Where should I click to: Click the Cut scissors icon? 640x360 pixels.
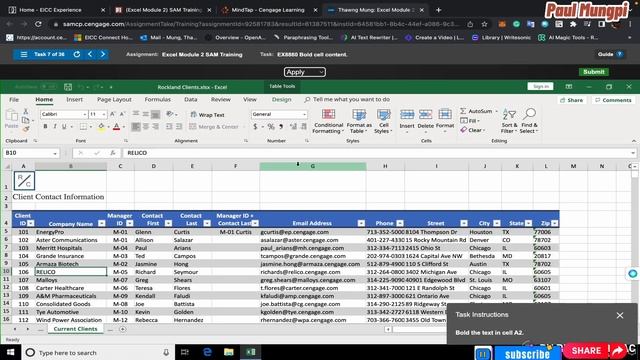25,111
